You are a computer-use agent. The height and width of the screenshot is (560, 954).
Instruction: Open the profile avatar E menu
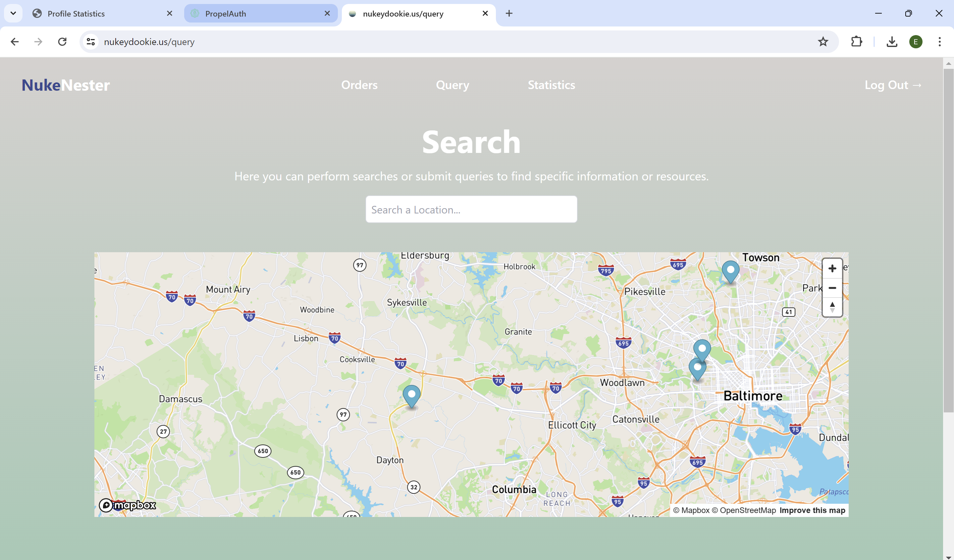tap(915, 42)
